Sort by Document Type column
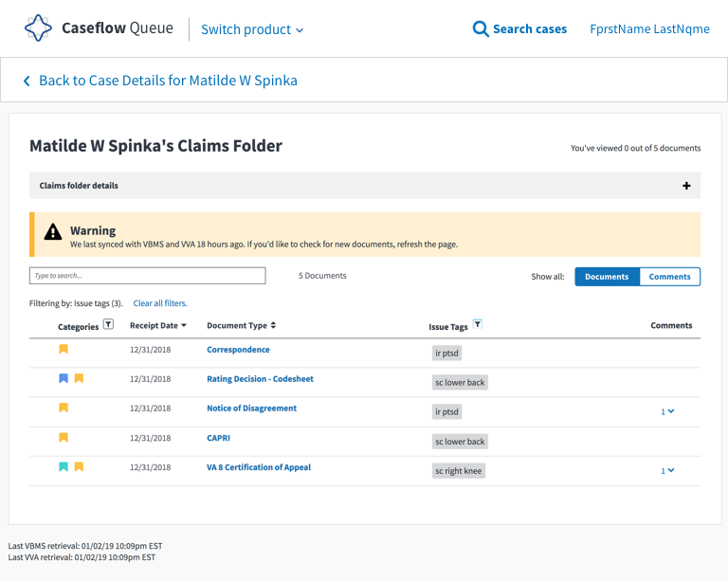The image size is (728, 581). (242, 325)
